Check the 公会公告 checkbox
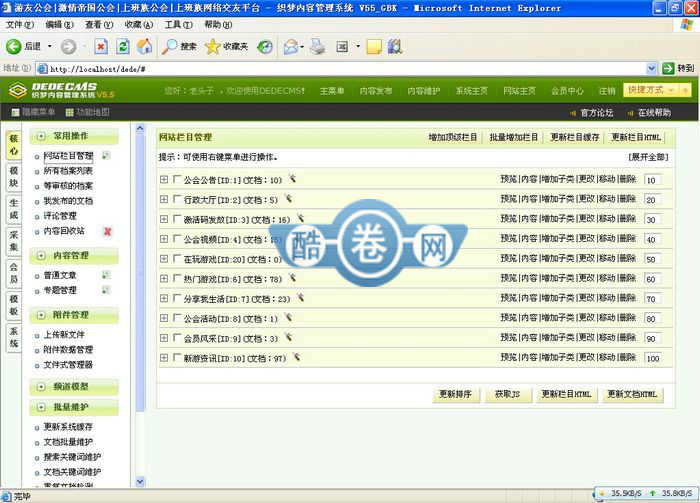This screenshot has width=700, height=503. (177, 179)
